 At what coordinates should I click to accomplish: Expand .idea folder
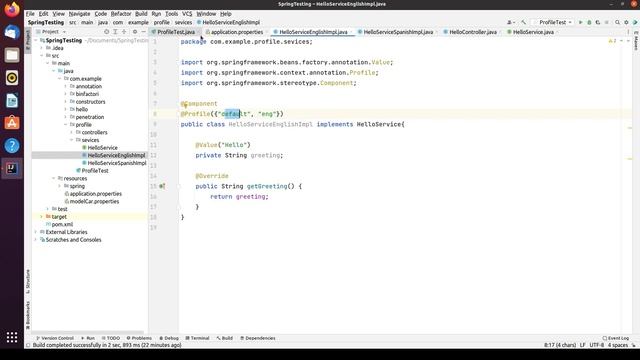point(42,48)
